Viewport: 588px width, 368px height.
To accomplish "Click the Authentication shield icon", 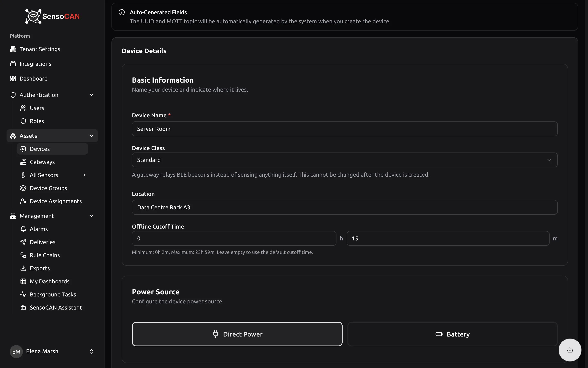I will (13, 95).
